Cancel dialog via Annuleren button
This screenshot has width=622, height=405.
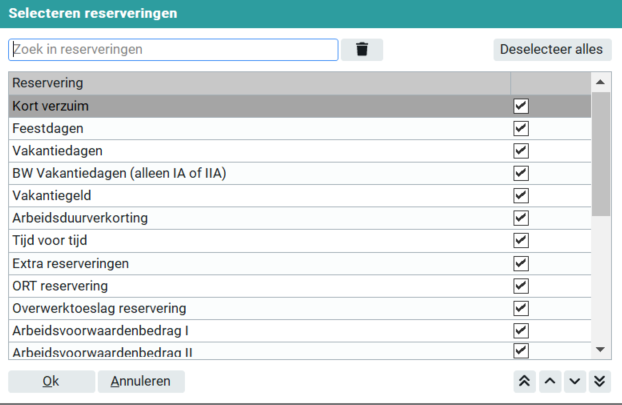pyautogui.click(x=141, y=381)
